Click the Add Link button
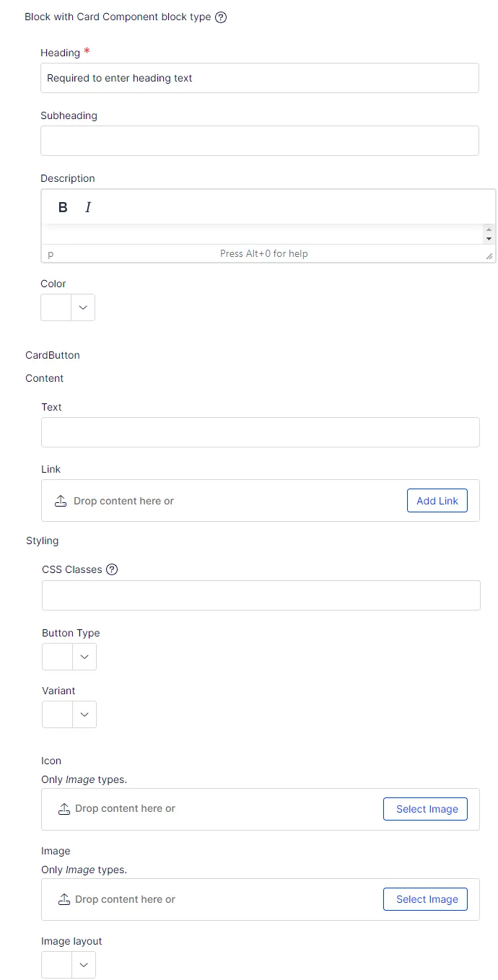This screenshot has width=498, height=980. [437, 501]
